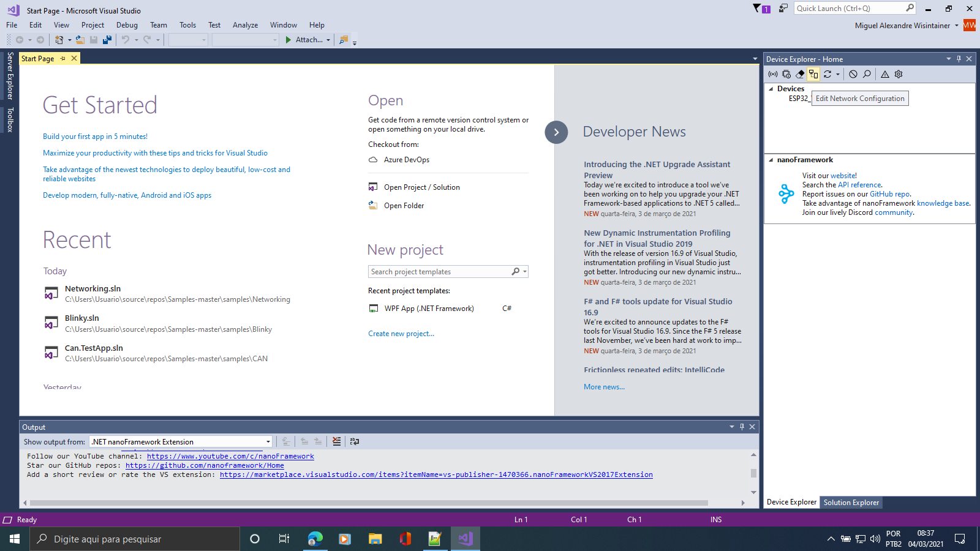This screenshot has width=980, height=551.
Task: Close the Start Page tab
Action: tap(74, 59)
